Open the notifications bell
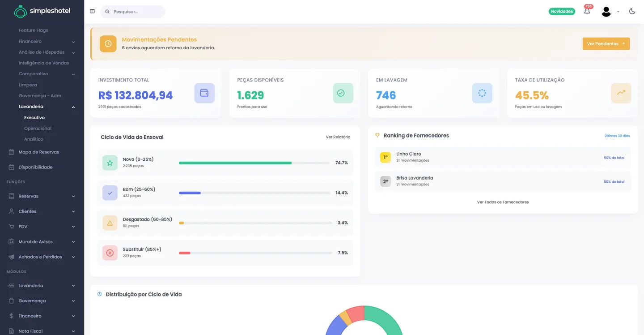The width and height of the screenshot is (644, 335). click(x=587, y=11)
